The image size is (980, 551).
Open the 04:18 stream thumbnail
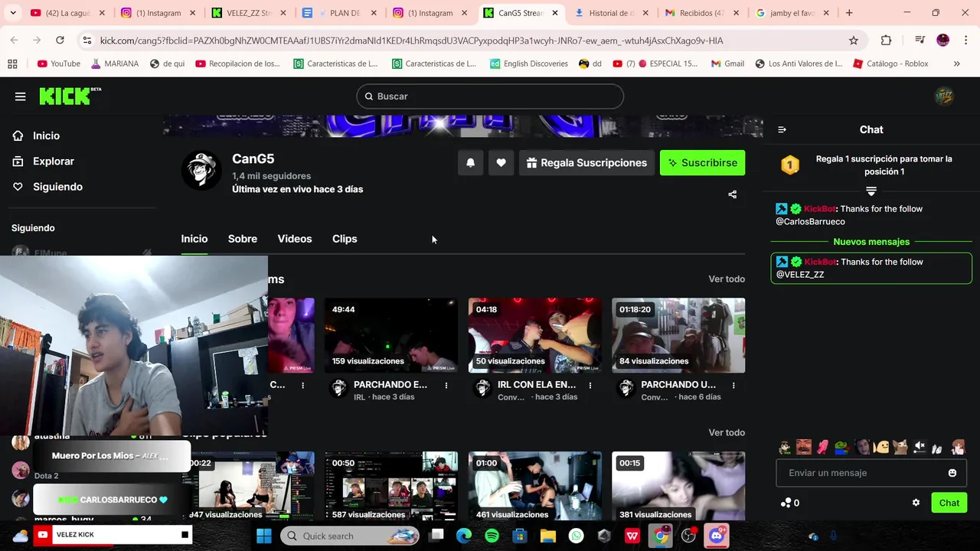(x=535, y=335)
